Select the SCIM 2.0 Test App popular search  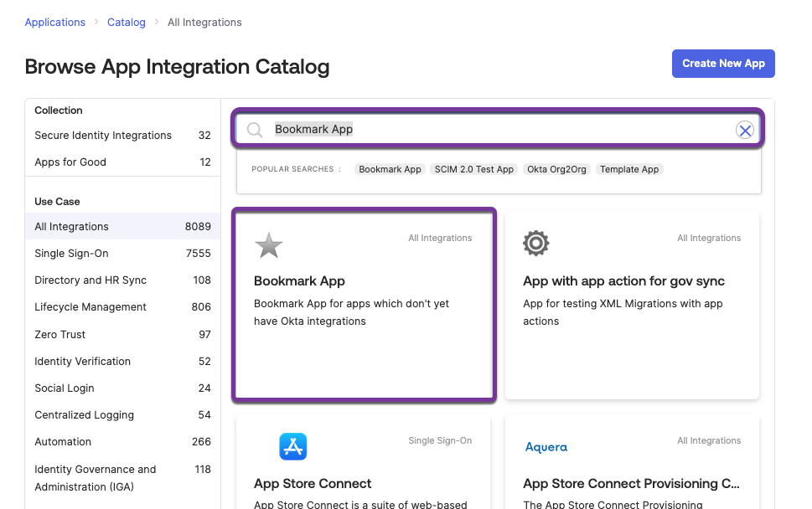pos(474,169)
